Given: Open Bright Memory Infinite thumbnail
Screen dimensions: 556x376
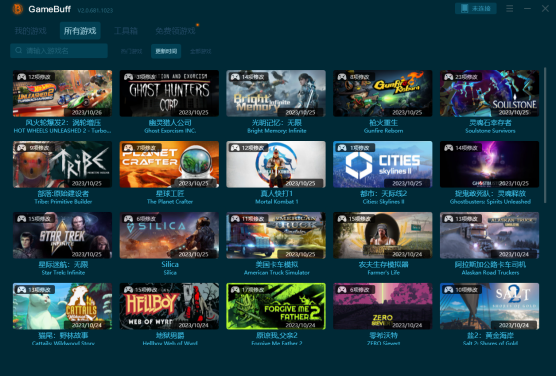Looking at the screenshot, I should point(276,93).
